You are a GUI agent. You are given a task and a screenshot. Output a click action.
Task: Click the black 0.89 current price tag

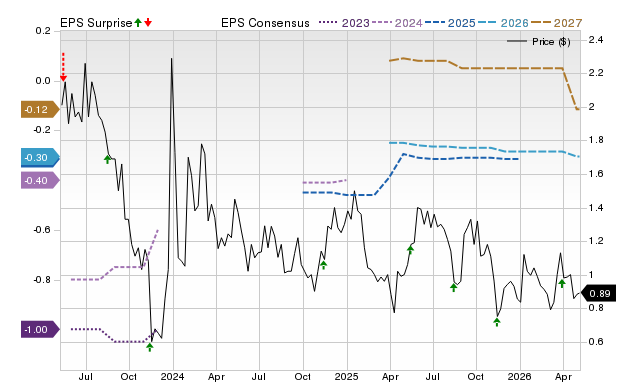click(598, 293)
